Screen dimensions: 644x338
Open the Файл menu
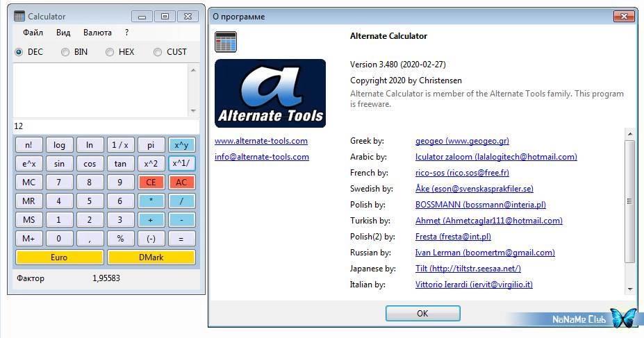click(33, 33)
